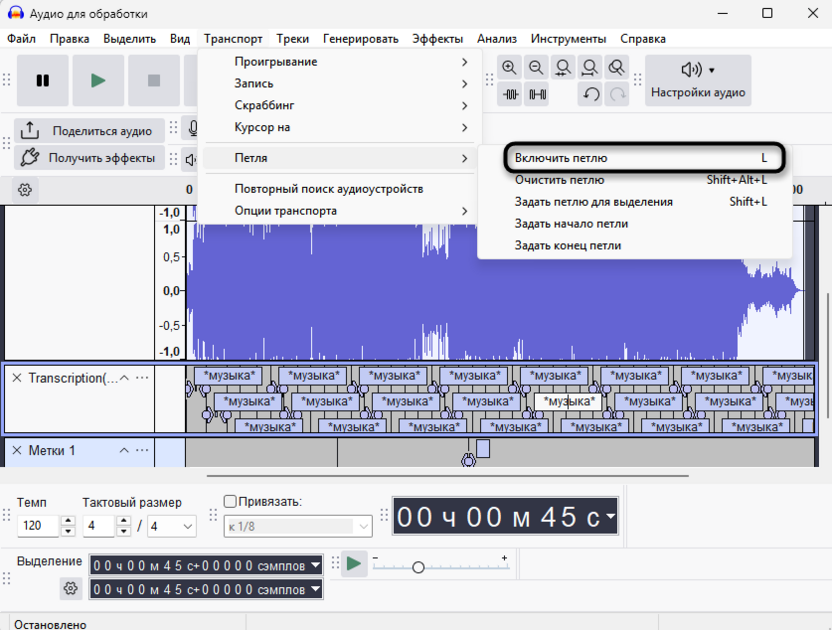832x630 pixels.
Task: Click time signature numerator field
Action: click(98, 526)
